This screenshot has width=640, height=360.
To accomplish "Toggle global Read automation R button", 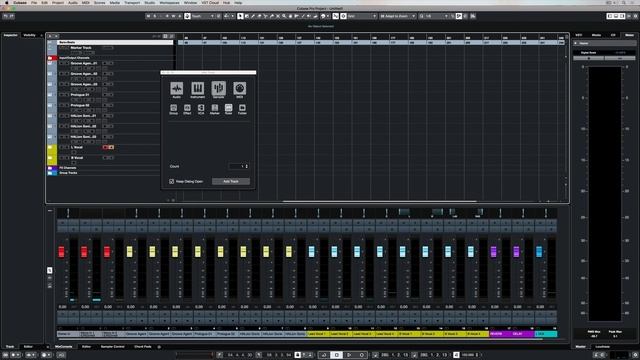I will [x=167, y=16].
